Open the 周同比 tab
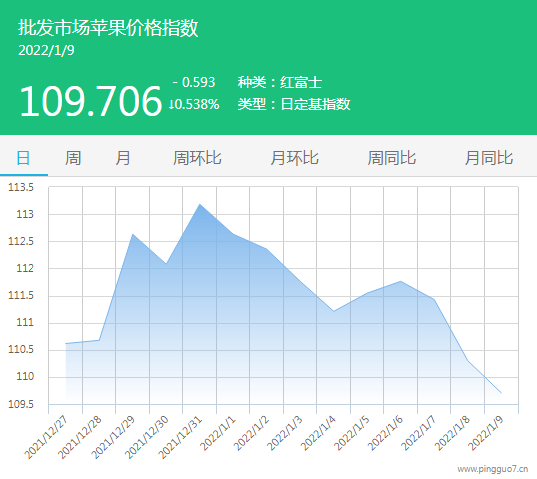 391,158
